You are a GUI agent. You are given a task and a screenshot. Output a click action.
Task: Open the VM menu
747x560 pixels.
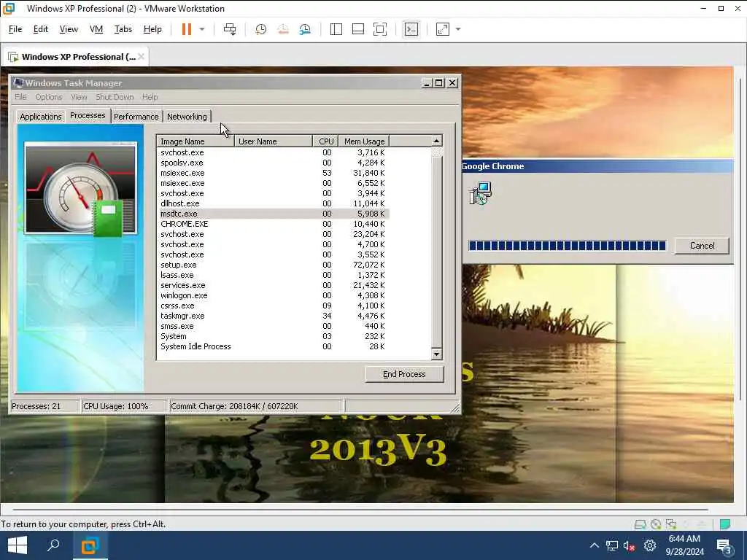pos(96,29)
